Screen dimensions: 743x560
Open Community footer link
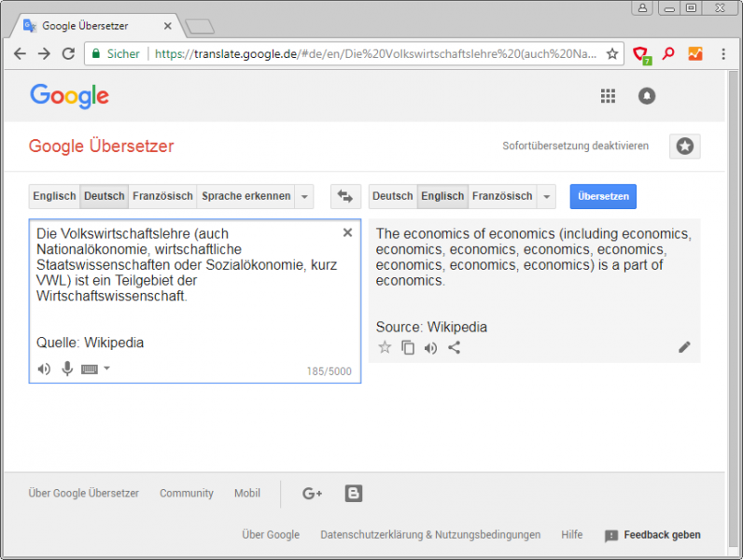click(187, 493)
